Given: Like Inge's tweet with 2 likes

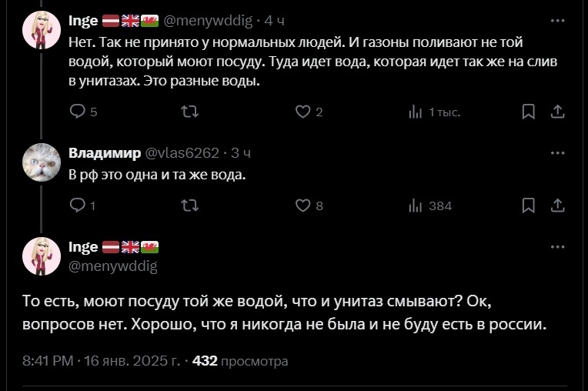Looking at the screenshot, I should click(303, 112).
